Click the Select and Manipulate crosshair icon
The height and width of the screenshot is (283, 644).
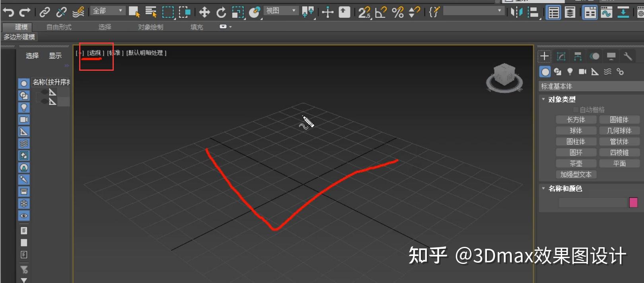click(x=327, y=12)
